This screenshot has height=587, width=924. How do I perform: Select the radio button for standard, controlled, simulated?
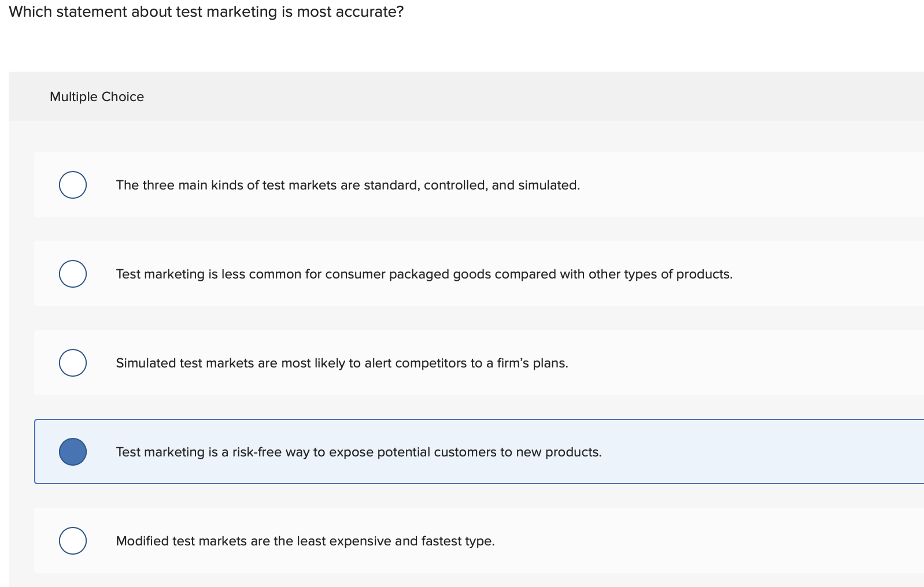pos(73,185)
